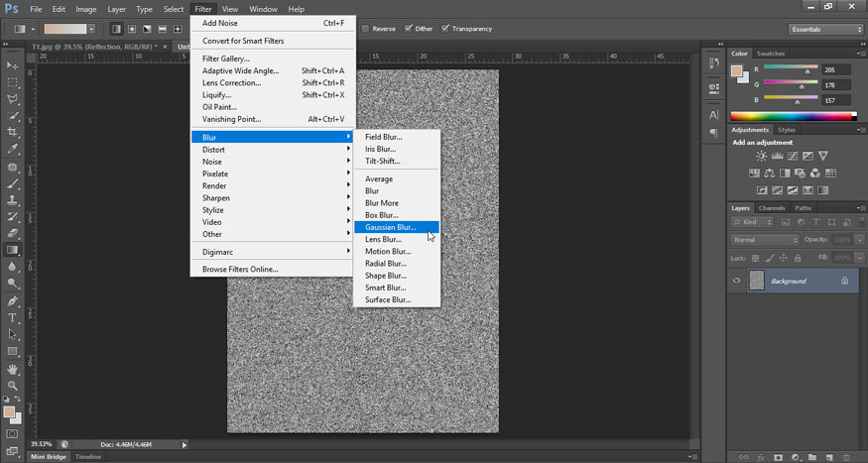Screen dimensions: 868x463
Task: Choose the Reflected gradient style icon
Action: (162, 29)
